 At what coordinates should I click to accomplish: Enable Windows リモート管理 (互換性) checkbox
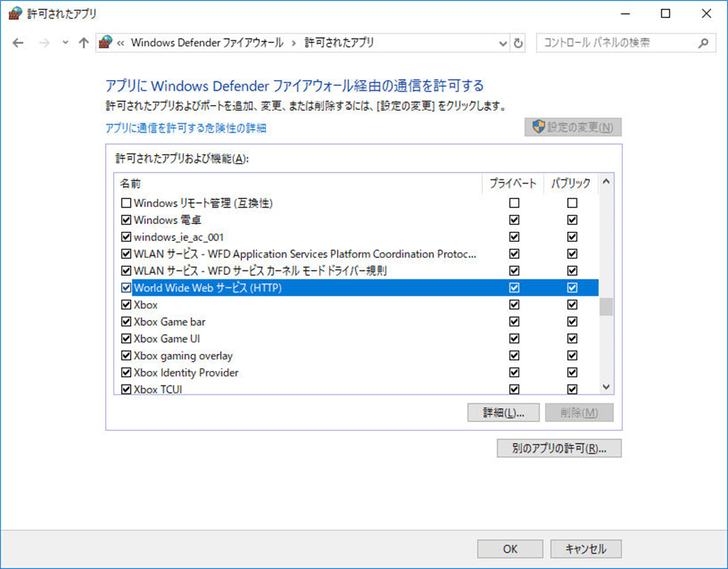pos(126,203)
